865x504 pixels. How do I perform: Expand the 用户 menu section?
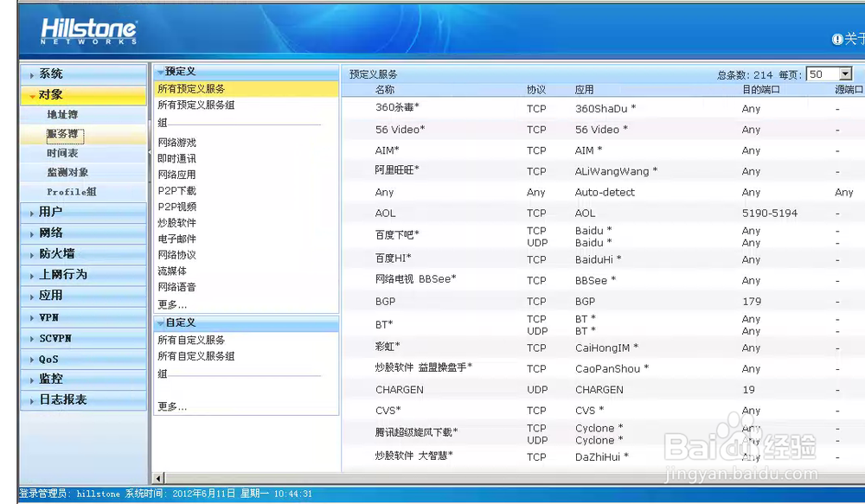tap(83, 212)
